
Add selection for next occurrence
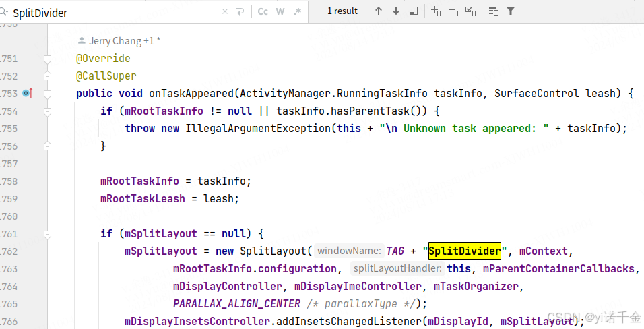pyautogui.click(x=436, y=11)
